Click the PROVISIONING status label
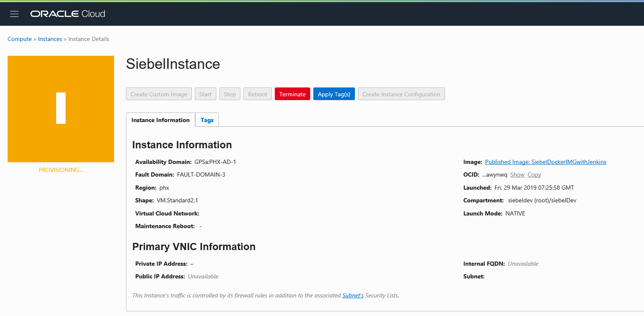The width and height of the screenshot is (644, 316). click(x=60, y=170)
